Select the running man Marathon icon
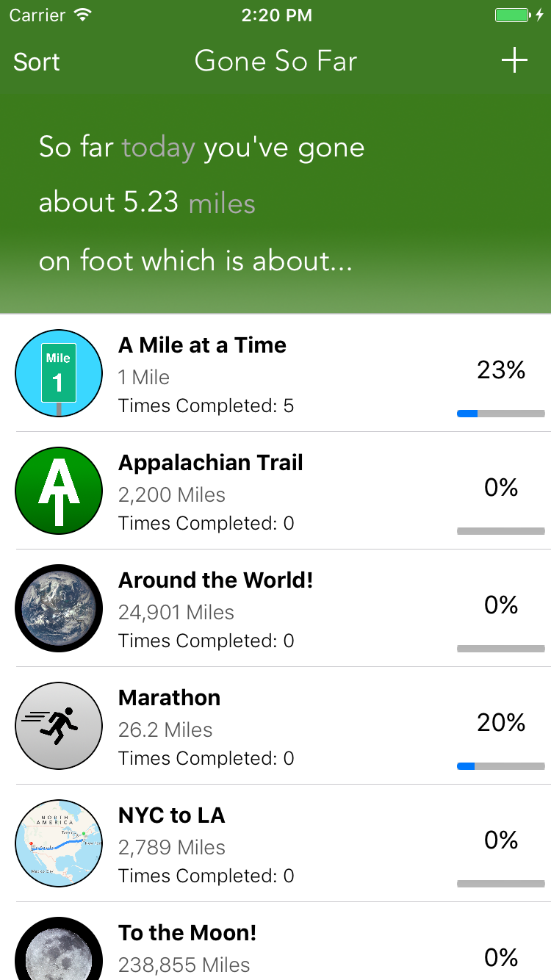551x980 pixels. tap(59, 726)
